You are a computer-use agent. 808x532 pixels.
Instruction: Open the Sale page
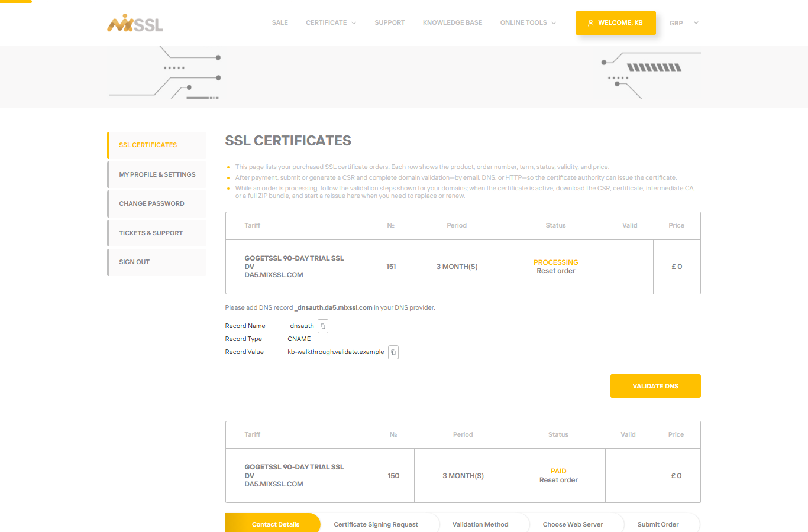click(280, 22)
